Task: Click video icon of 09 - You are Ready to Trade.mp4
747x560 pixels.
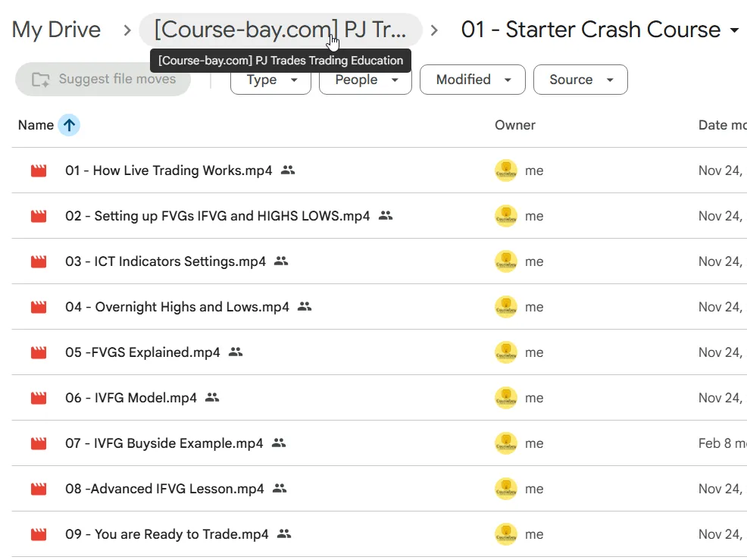Action: [x=39, y=534]
